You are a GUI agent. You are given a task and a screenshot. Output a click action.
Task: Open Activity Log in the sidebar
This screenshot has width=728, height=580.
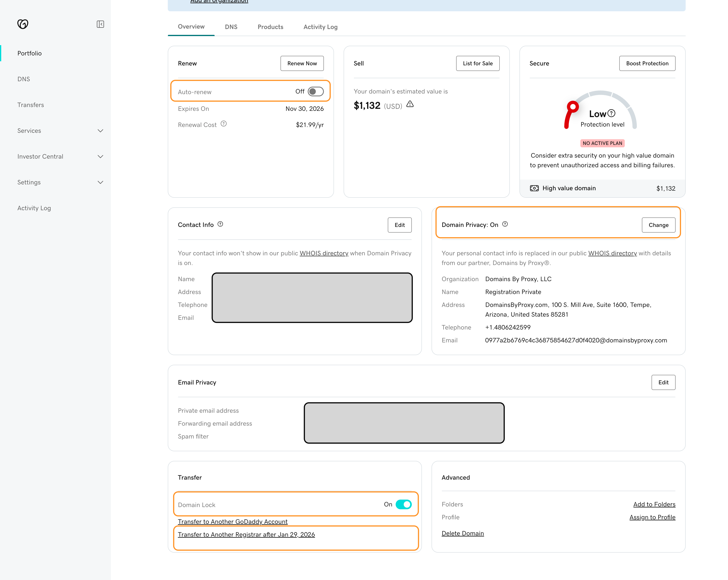pyautogui.click(x=34, y=208)
